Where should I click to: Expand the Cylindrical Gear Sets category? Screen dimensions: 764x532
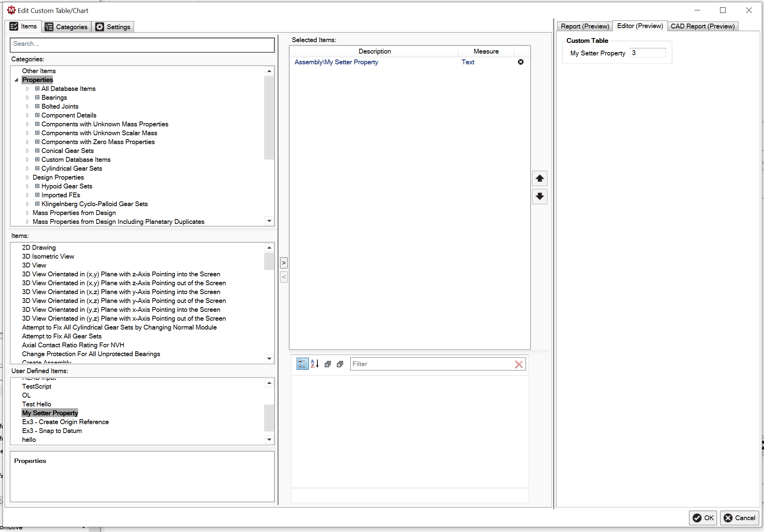[28, 168]
